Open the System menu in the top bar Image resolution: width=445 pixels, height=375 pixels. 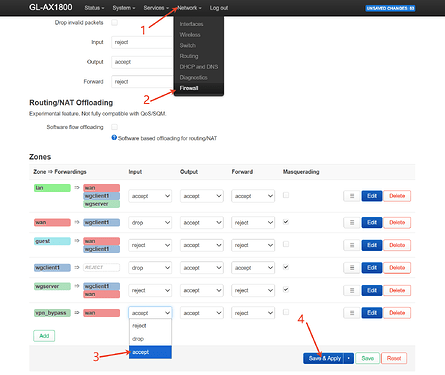click(124, 8)
